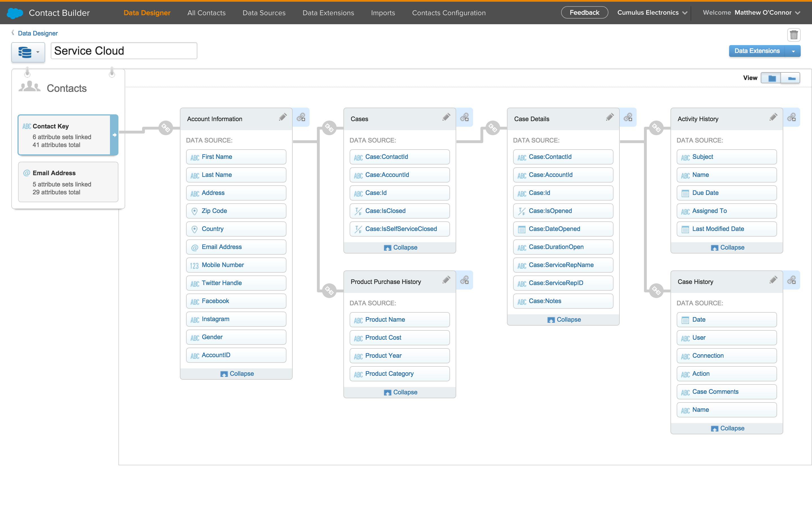Edit the Account Information attribute set pencil
The width and height of the screenshot is (812, 507).
click(283, 117)
